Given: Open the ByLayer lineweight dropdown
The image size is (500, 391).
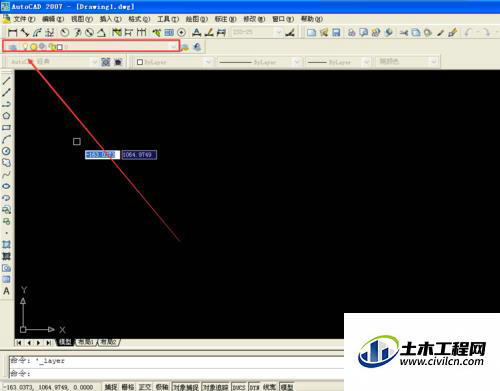Looking at the screenshot, I should tap(366, 62).
